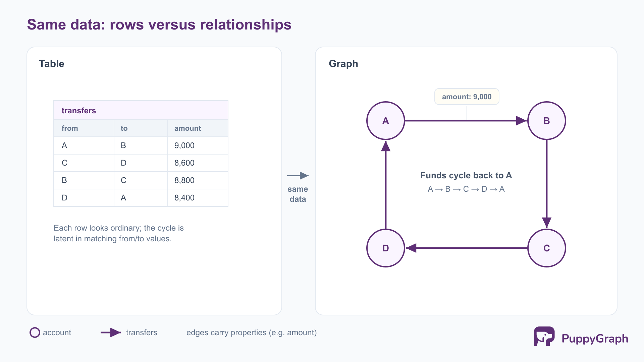Click the same data arrow icon
This screenshot has height=362, width=644.
tap(298, 176)
